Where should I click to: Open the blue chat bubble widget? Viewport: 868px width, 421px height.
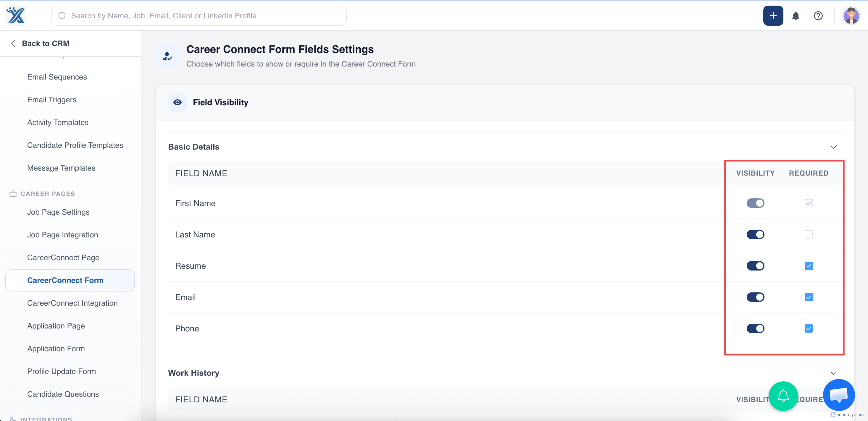(838, 395)
